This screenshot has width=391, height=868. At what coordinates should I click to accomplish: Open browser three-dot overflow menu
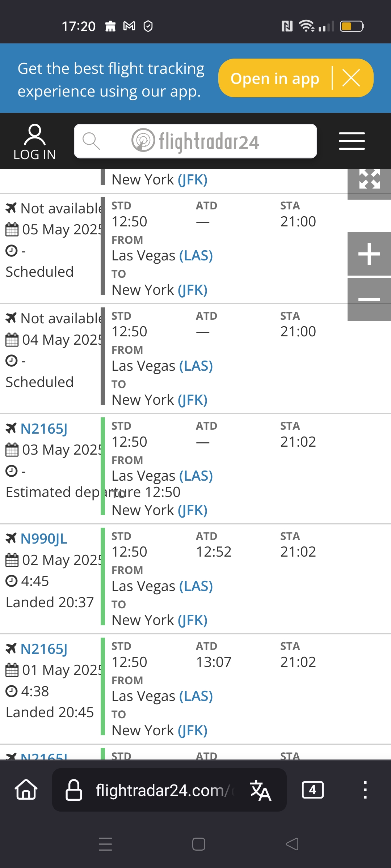(x=365, y=790)
